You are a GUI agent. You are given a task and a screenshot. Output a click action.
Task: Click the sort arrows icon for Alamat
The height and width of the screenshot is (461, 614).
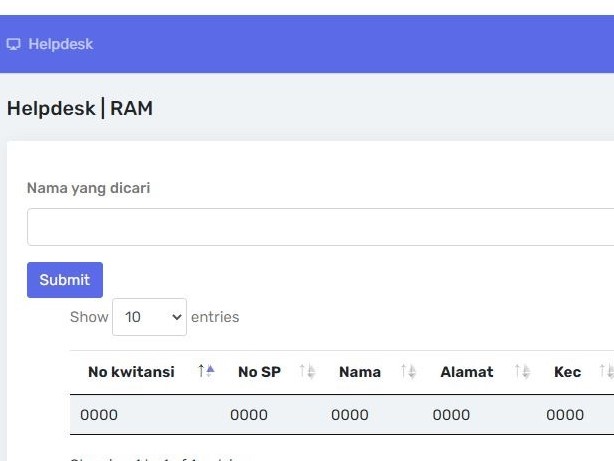tap(522, 371)
